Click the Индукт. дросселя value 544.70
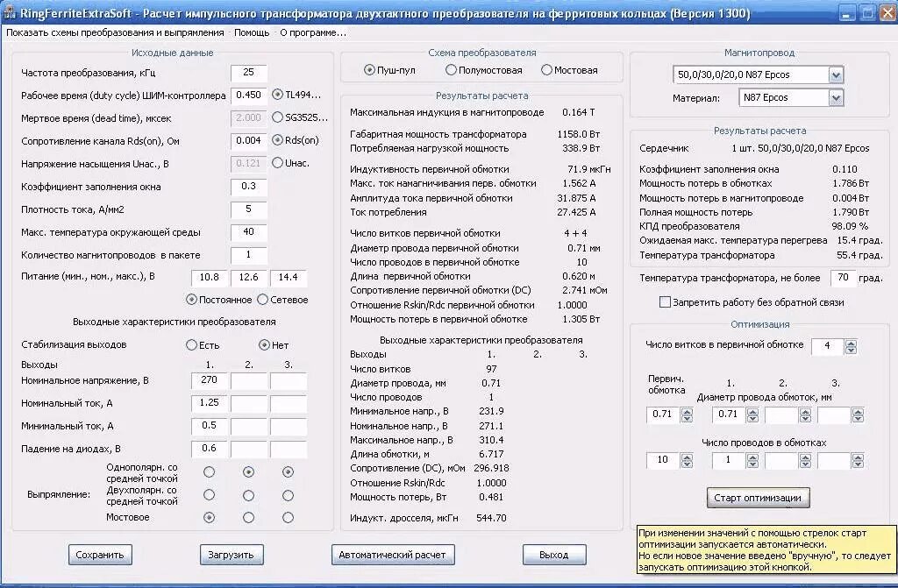Screen dimensions: 898x588 click(x=491, y=518)
